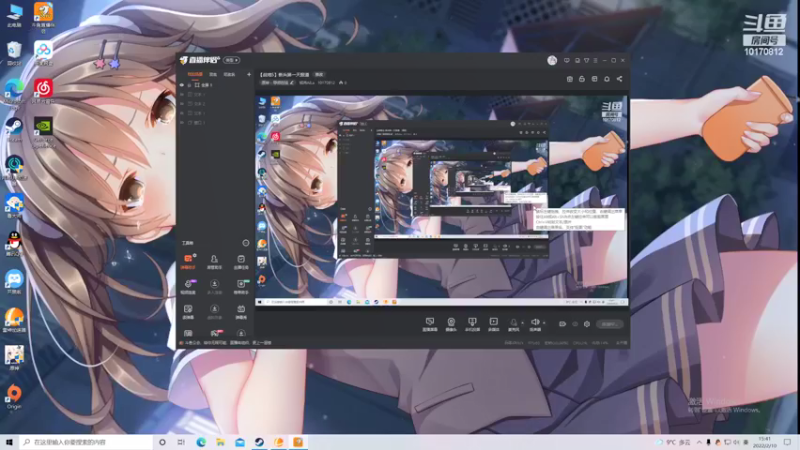800x450 pixels.
Task: Select the 全屏 1 source row
Action: coord(215,85)
